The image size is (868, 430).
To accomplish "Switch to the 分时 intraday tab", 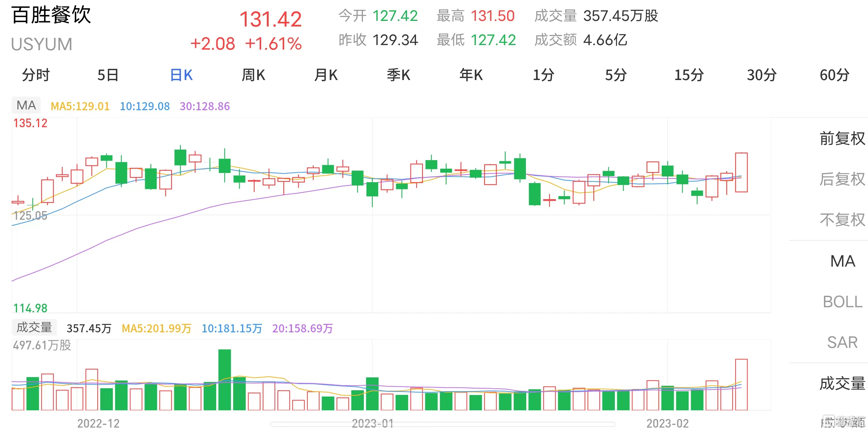I will tap(36, 75).
